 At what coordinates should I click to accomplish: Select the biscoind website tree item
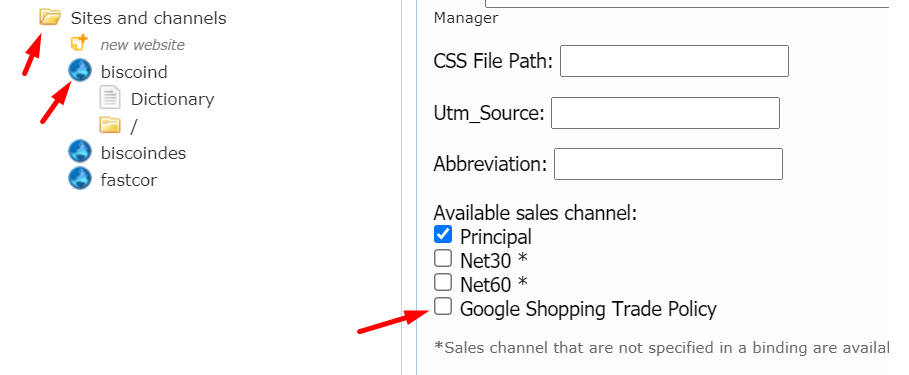coord(134,72)
